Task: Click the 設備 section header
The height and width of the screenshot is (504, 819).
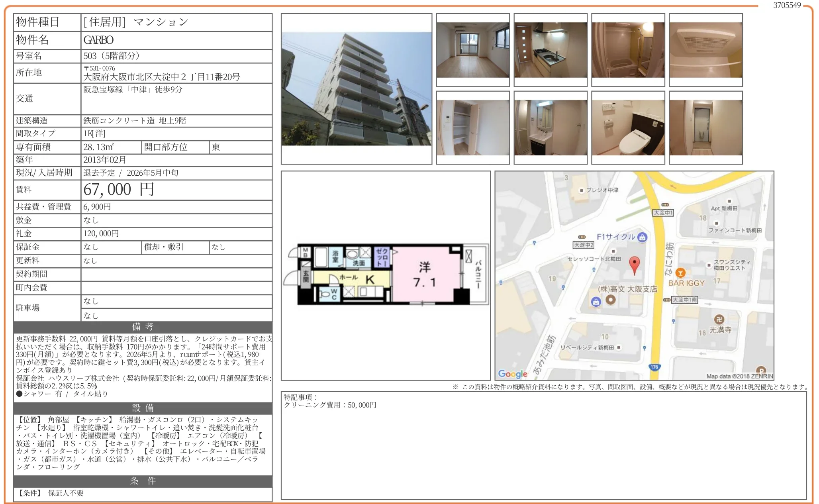Action: pyautogui.click(x=143, y=408)
